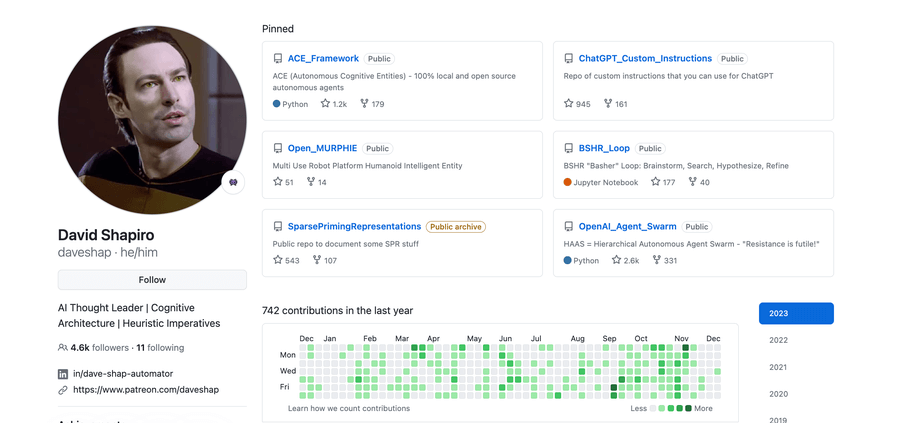
Task: Open Learn how we count contributions
Action: [x=349, y=408]
